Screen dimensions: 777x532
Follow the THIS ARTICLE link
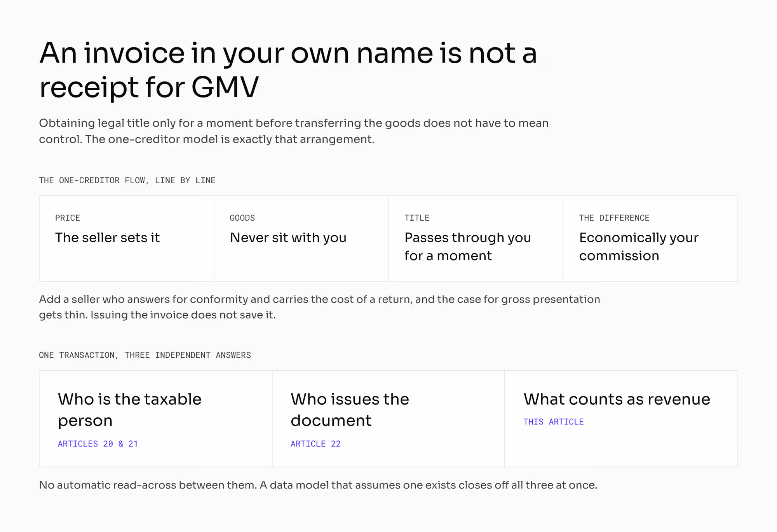(553, 422)
